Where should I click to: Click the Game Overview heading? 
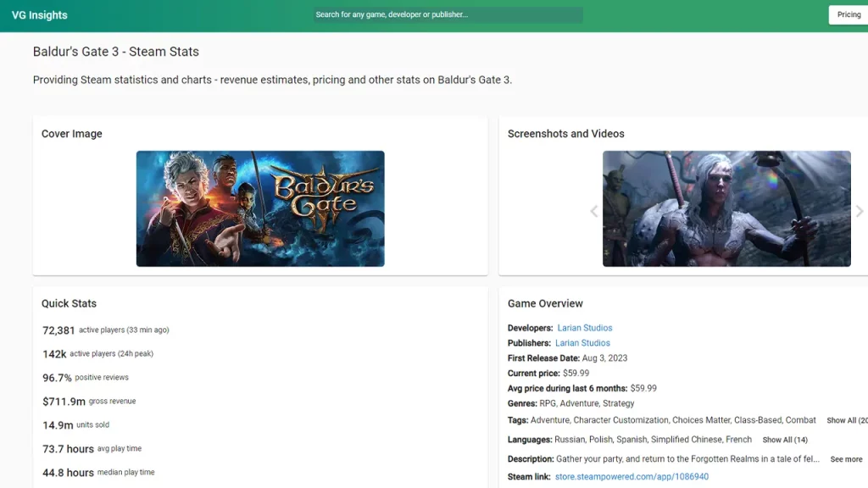tap(545, 303)
